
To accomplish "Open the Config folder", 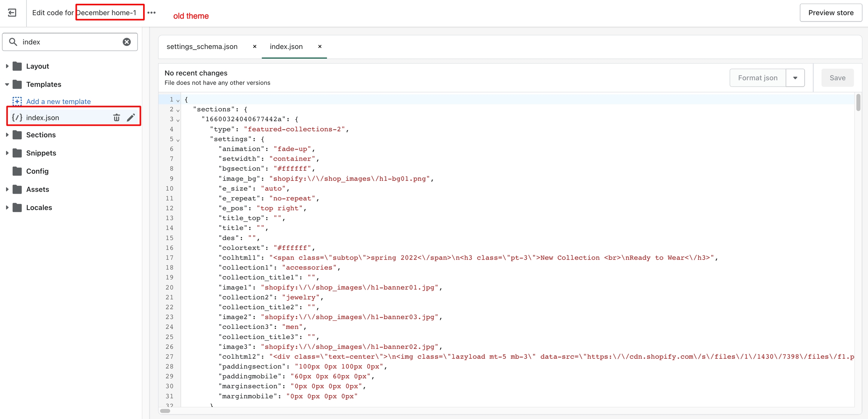I will pos(37,171).
